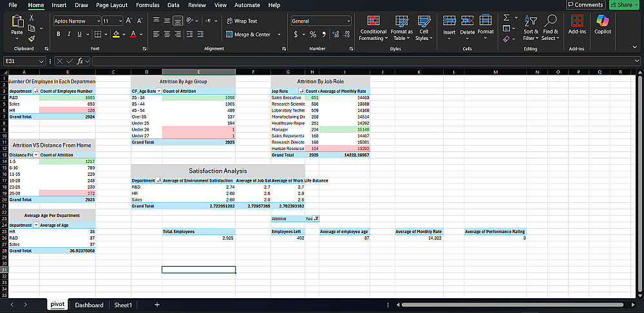Click the Cut scissors icon
This screenshot has height=313, width=644.
pyautogui.click(x=32, y=19)
